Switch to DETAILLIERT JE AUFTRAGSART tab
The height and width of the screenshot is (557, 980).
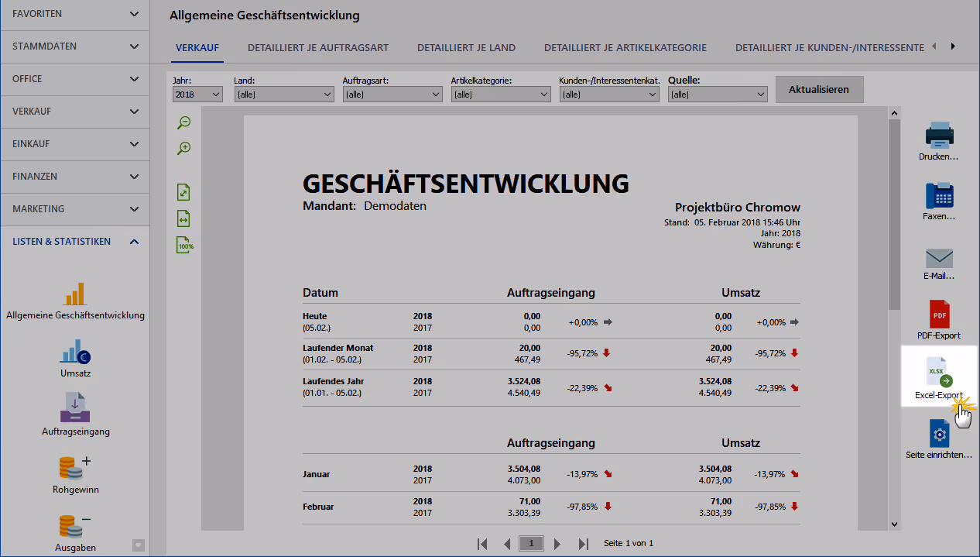(318, 47)
